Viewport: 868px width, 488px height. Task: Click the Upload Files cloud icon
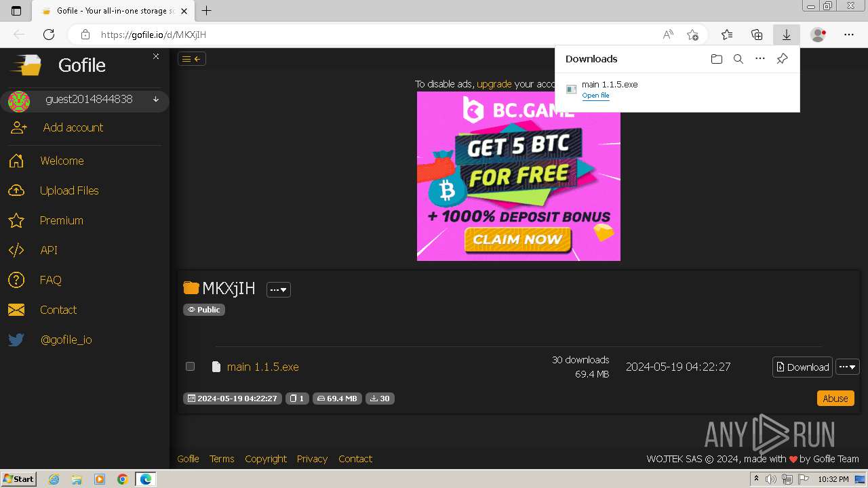[16, 190]
